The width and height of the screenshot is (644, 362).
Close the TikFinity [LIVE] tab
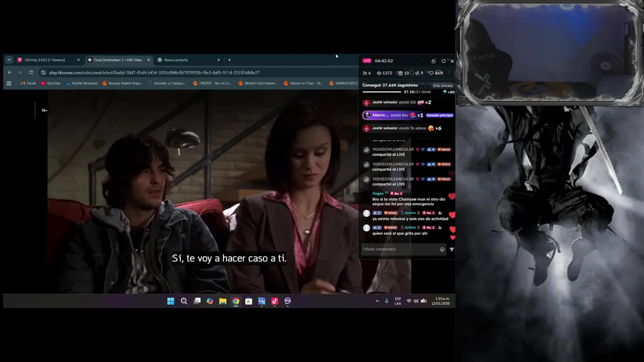[x=78, y=60]
